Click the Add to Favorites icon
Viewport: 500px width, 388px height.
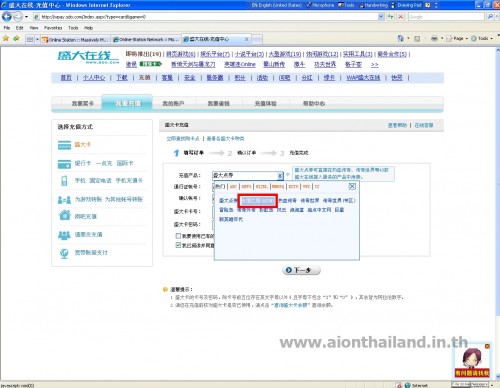(16, 39)
